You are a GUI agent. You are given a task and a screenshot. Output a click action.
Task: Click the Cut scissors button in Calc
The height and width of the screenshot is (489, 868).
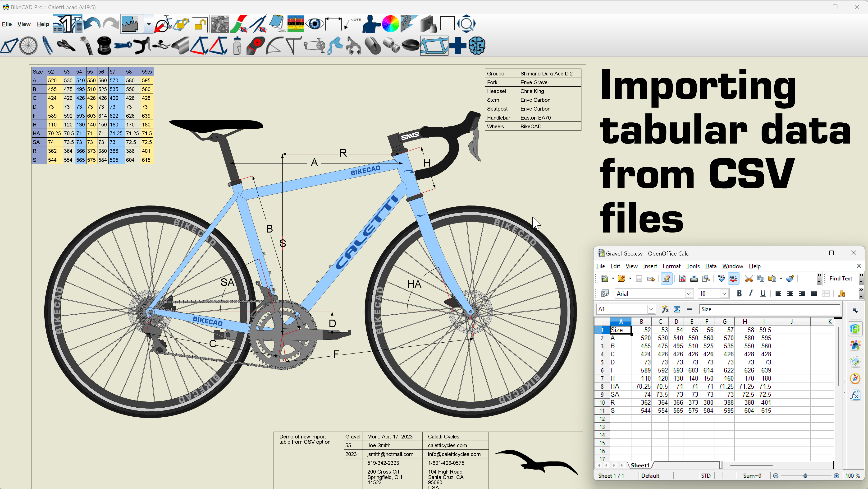pyautogui.click(x=749, y=279)
